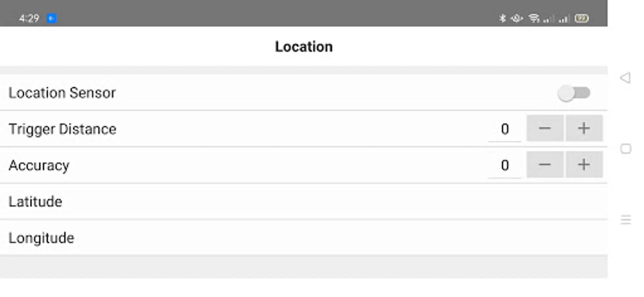This screenshot has width=644, height=297.
Task: Increase Trigger Distance with plus button
Action: point(584,128)
